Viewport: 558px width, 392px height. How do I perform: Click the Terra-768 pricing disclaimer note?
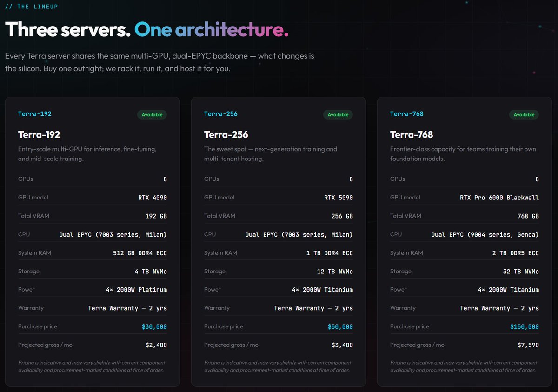pyautogui.click(x=464, y=366)
